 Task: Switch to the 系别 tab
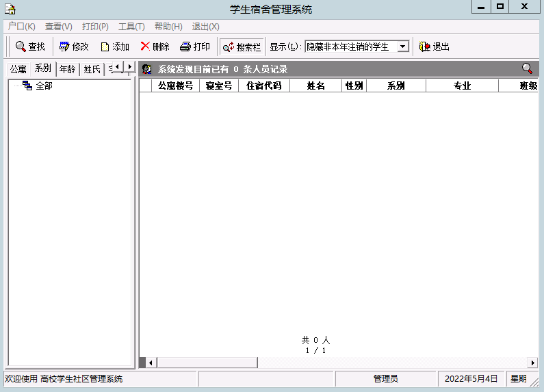tap(43, 68)
